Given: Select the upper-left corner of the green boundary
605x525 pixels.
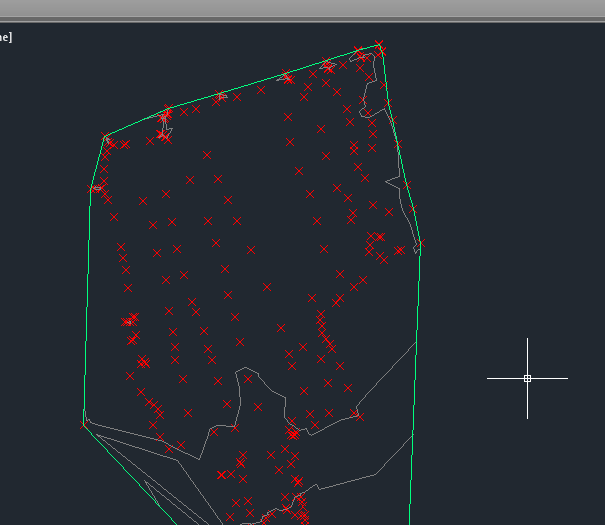Looking at the screenshot, I should point(105,137).
